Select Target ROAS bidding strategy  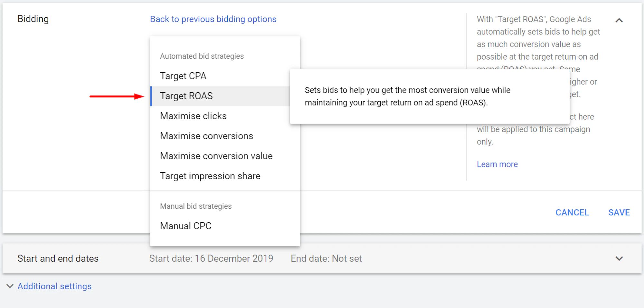(186, 96)
